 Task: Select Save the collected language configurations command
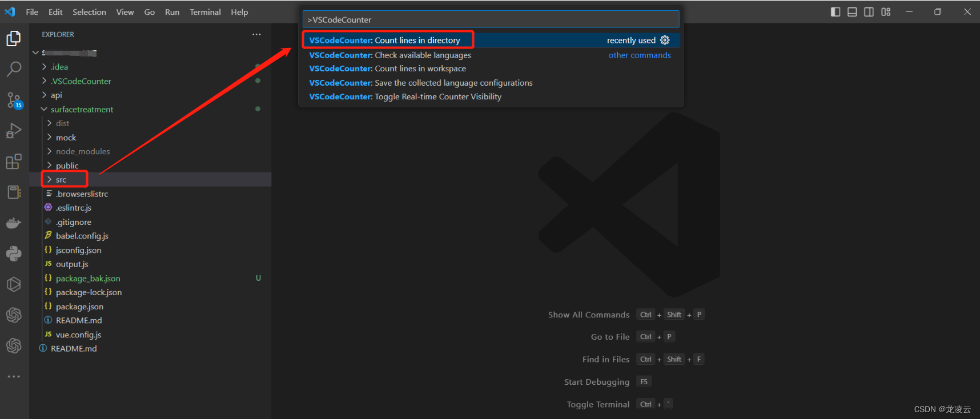click(491, 83)
